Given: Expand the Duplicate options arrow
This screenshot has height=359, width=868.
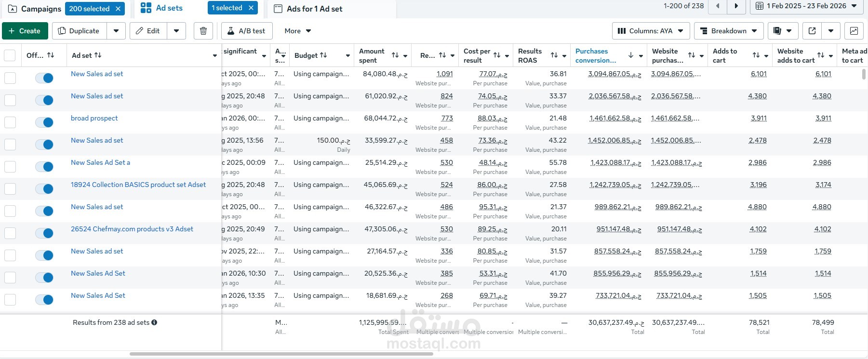Looking at the screenshot, I should click(x=116, y=31).
